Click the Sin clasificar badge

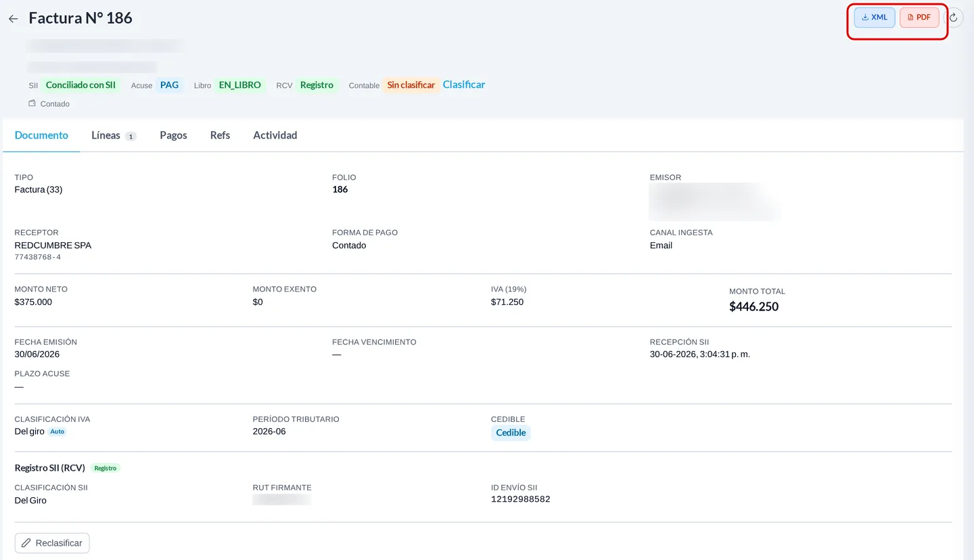click(x=411, y=85)
